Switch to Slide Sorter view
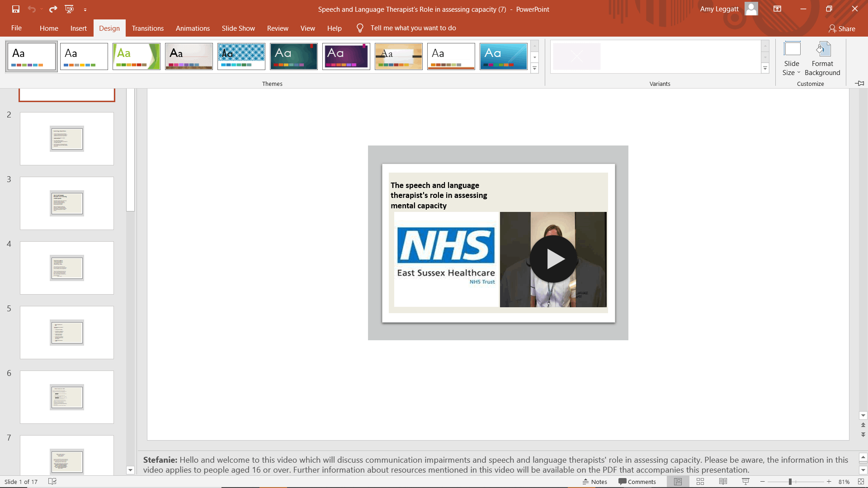The height and width of the screenshot is (488, 868). pos(700,482)
